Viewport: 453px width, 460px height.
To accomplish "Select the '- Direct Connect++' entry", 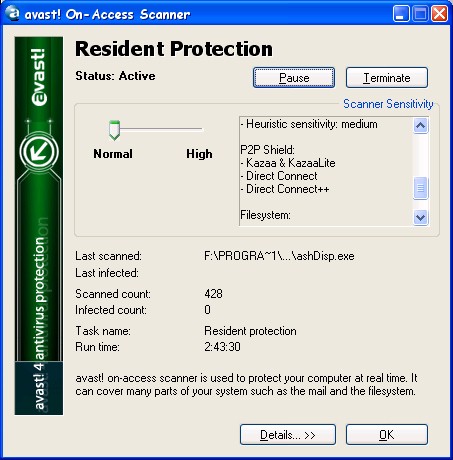I will 285,189.
